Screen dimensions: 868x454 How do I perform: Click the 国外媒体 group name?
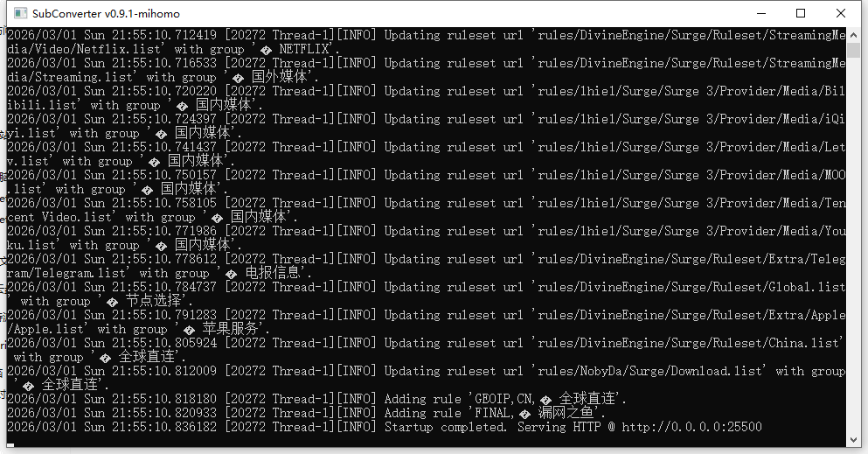279,77
